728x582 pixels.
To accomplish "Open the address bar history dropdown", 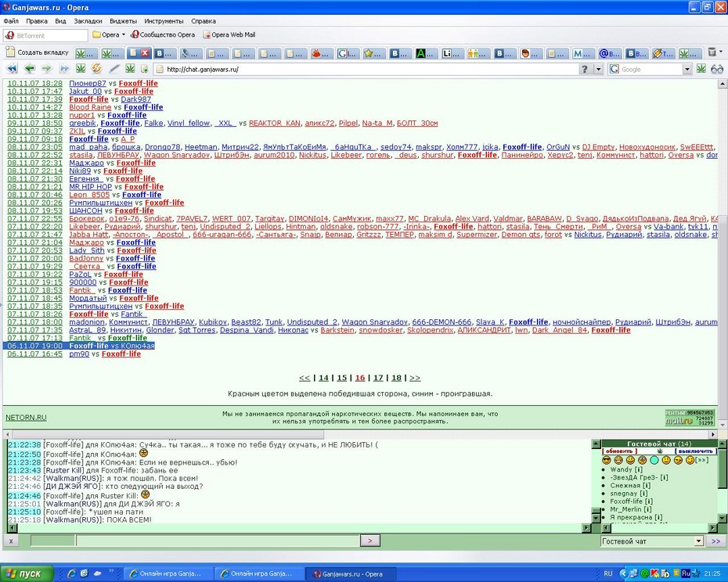I will point(599,69).
